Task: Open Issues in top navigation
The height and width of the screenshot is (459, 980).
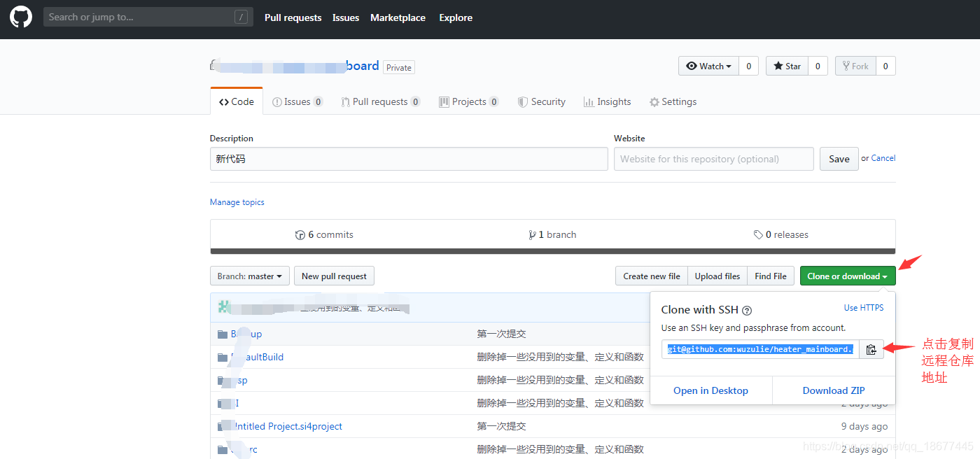Action: (346, 17)
